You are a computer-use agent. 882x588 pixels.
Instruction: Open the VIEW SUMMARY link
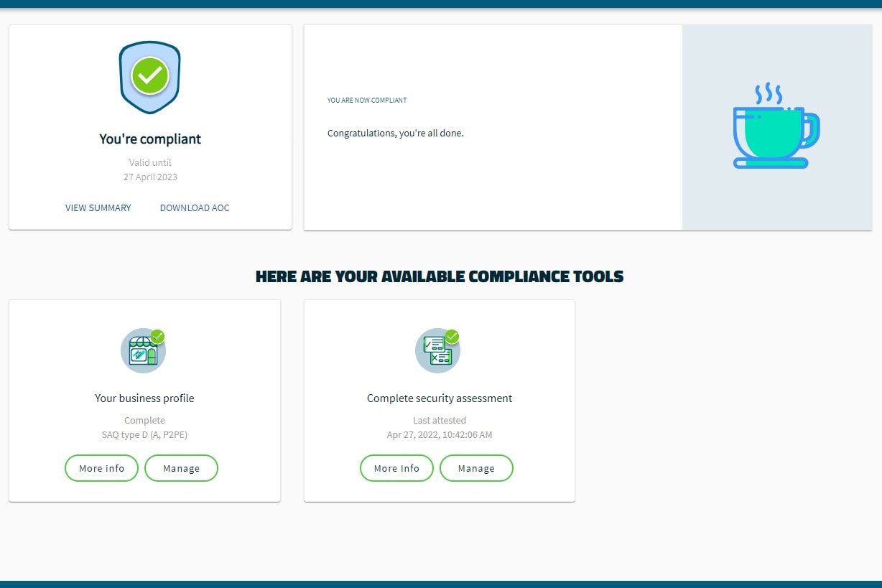[x=98, y=208]
